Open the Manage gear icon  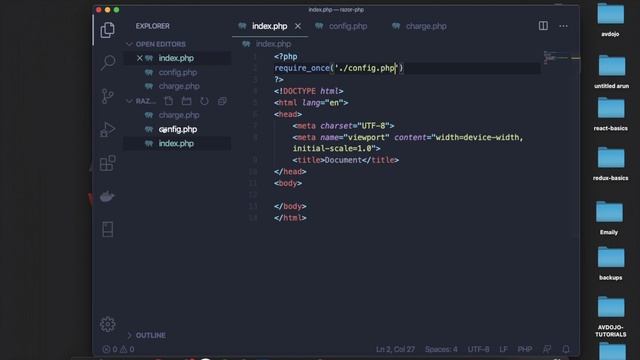click(x=108, y=324)
